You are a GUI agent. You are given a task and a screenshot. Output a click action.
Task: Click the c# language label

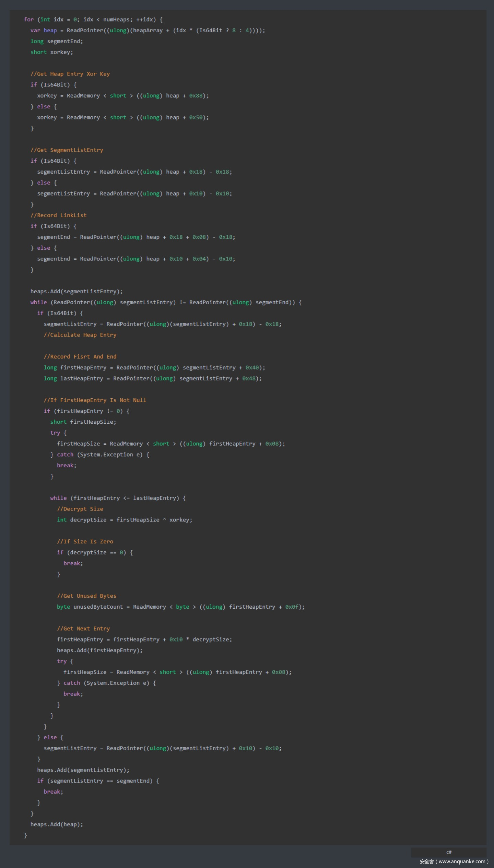[x=448, y=852]
